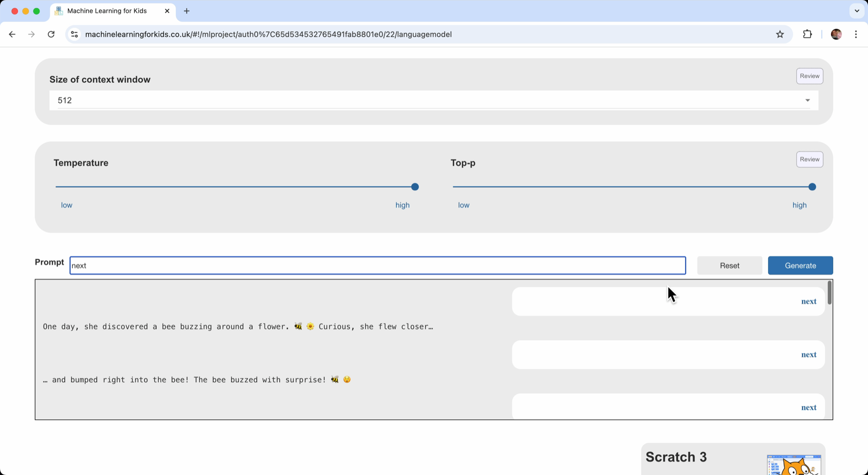Click the Top-p slider handle

[812, 187]
